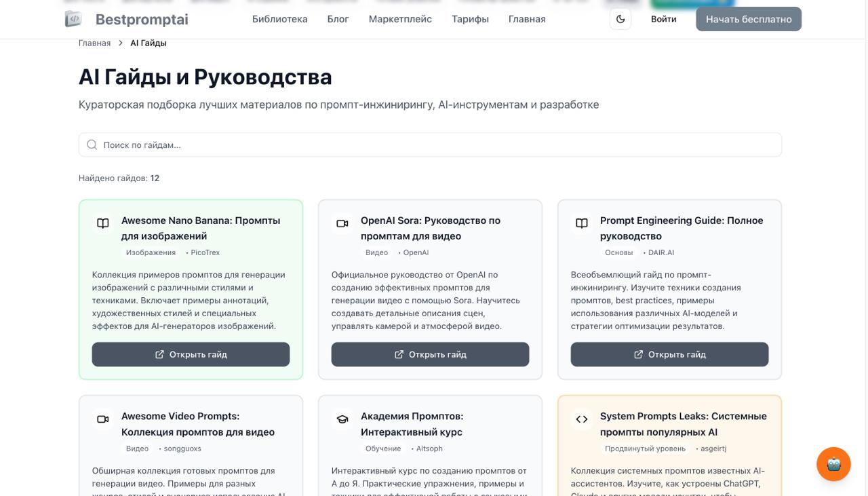Click the Начать бесплатно button
Screen dimensions: 868x496
749,19
